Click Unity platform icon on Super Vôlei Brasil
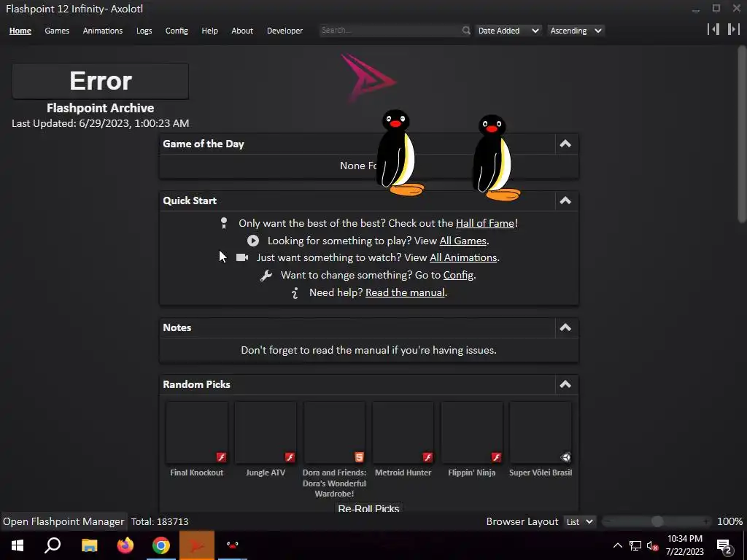This screenshot has width=747, height=560. pos(565,457)
